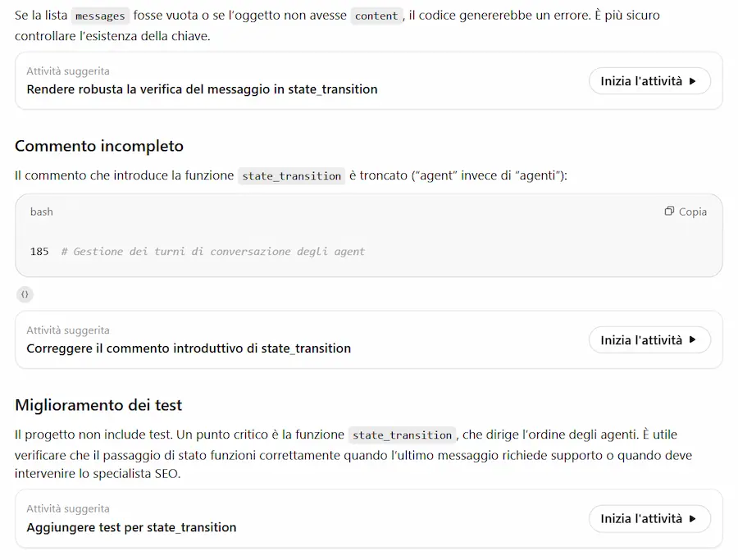738x560 pixels.
Task: Click 'state_transition' code in the Miglioramento dei test paragraph
Action: point(402,435)
